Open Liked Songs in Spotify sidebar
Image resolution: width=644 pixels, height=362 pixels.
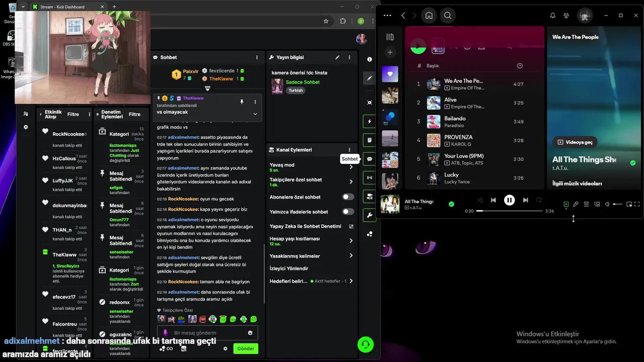[390, 74]
